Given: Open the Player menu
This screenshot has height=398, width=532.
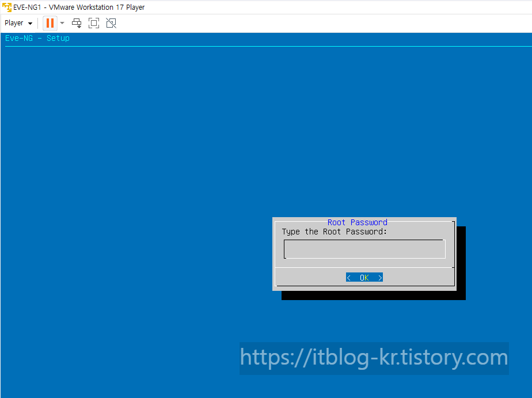Looking at the screenshot, I should point(18,23).
